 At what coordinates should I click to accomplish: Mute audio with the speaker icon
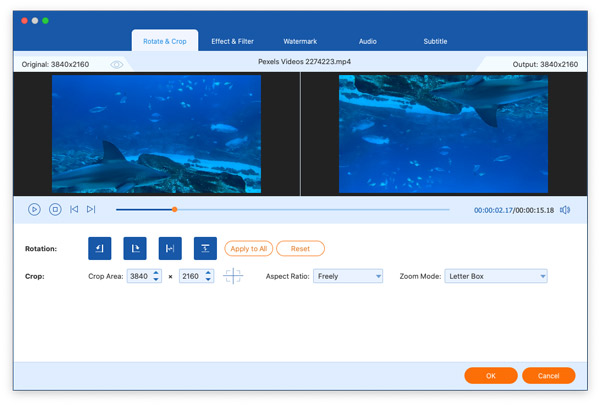pos(565,209)
